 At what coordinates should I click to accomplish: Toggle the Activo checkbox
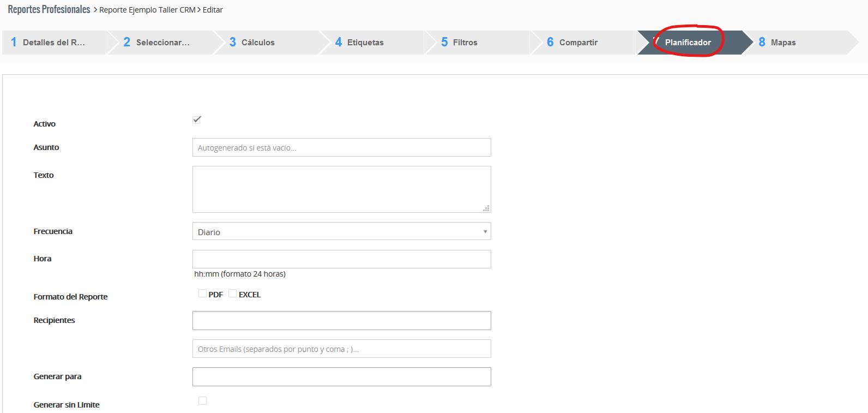click(x=197, y=119)
